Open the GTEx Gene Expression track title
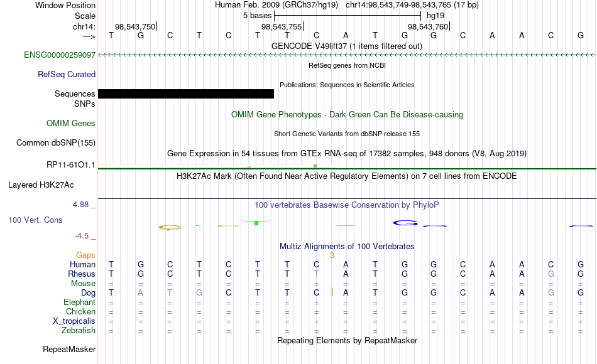 coord(347,153)
